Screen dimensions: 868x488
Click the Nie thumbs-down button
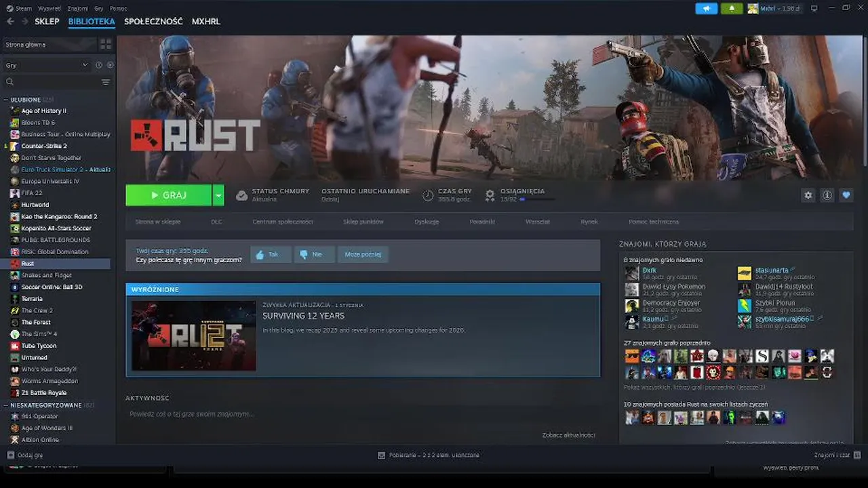point(314,255)
